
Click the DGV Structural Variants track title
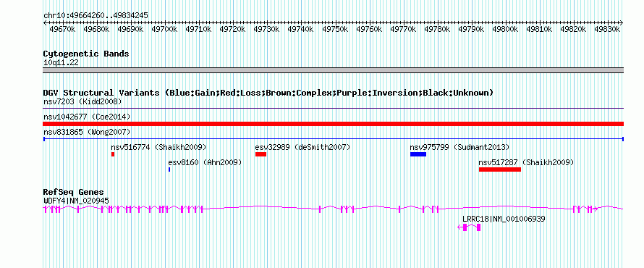(268, 93)
